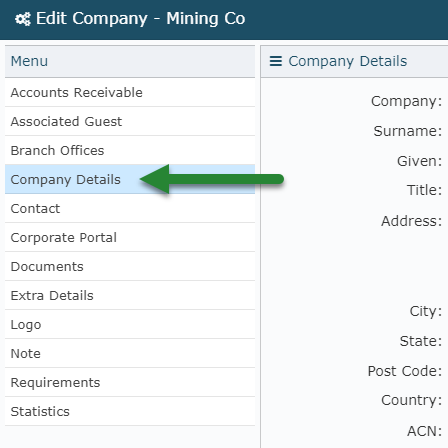Open the Accounts Receivable menu item
The width and height of the screenshot is (448, 448).
pos(130,92)
